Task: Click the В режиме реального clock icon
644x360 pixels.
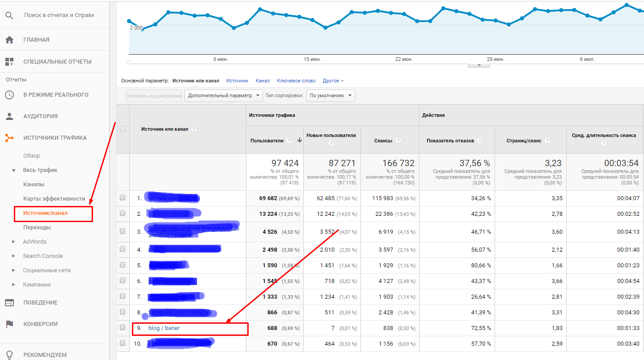Action: coord(9,95)
